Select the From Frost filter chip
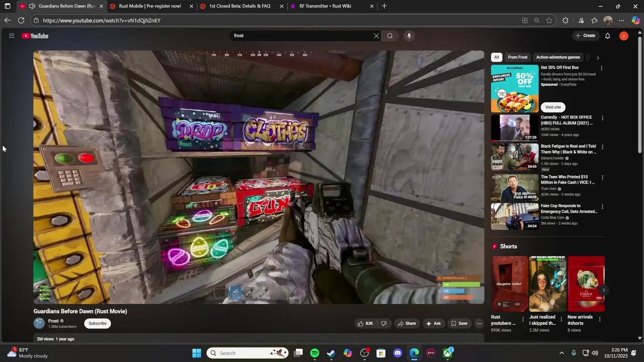Screen dimensions: 644x362 [x=518, y=57]
